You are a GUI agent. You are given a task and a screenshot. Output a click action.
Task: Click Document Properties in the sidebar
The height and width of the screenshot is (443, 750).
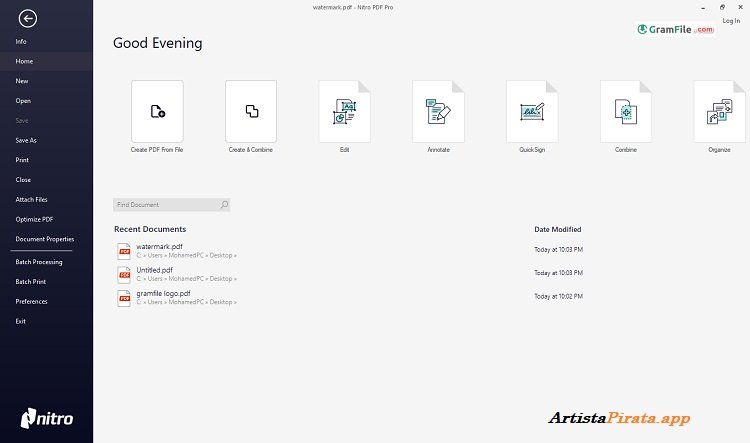point(45,239)
